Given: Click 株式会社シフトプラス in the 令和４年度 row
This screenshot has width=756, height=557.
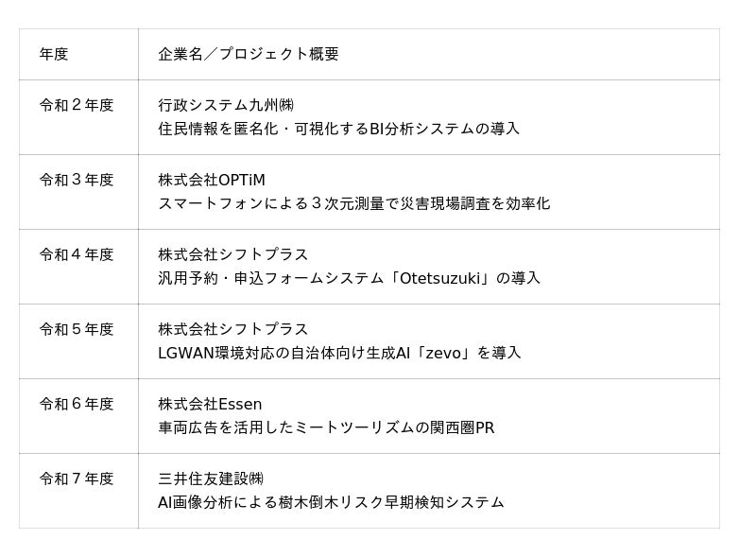Looking at the screenshot, I should coord(233,254).
